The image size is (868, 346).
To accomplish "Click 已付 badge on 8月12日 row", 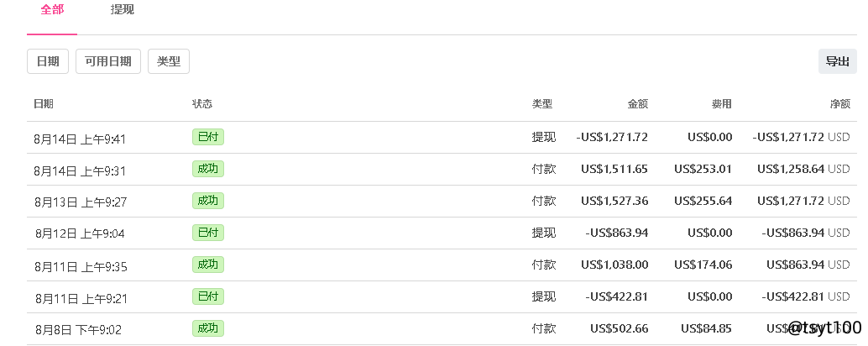I will (207, 233).
